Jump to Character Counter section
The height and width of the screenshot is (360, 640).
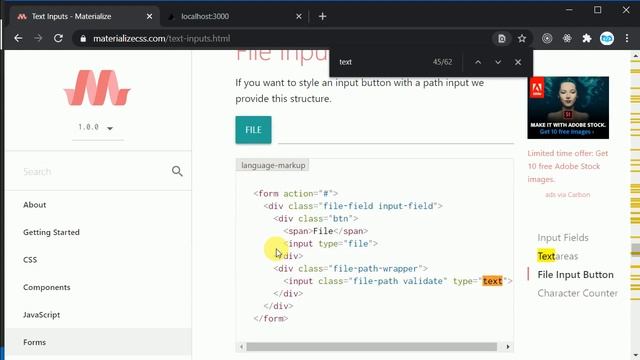tap(578, 293)
